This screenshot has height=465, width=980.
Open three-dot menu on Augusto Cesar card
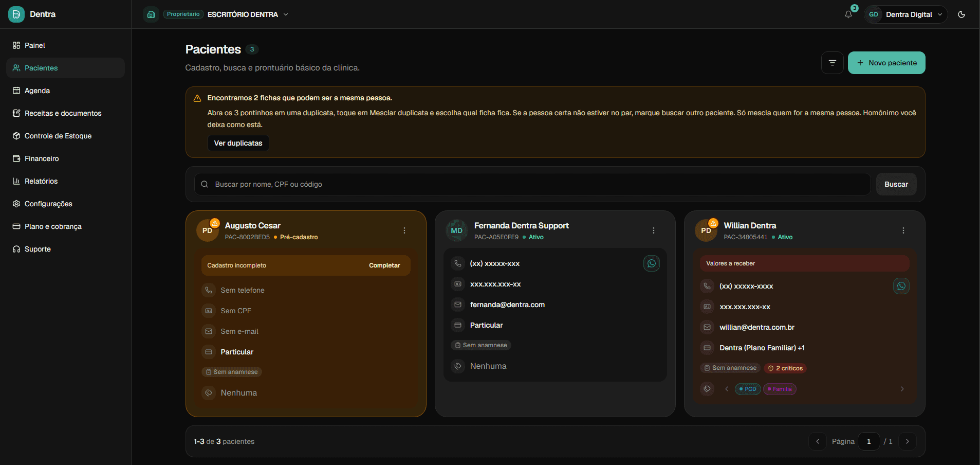point(404,230)
